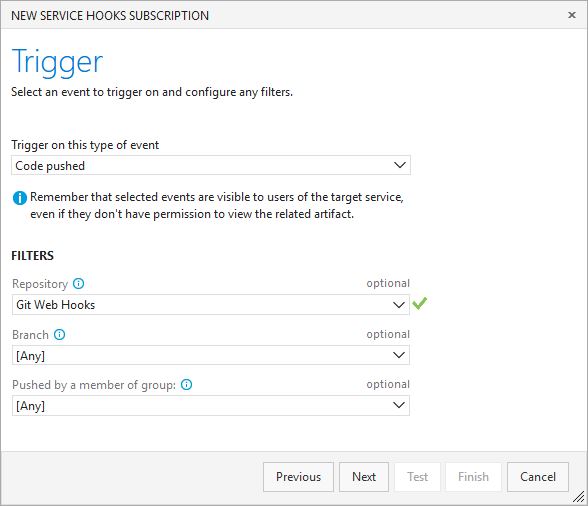This screenshot has height=506, width=588.
Task: Click the green checkmark beside the Repository field
Action: coord(420,303)
